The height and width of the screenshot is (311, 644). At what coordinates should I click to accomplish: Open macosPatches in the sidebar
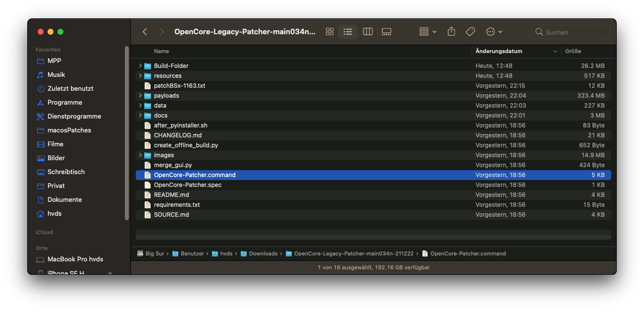[69, 130]
